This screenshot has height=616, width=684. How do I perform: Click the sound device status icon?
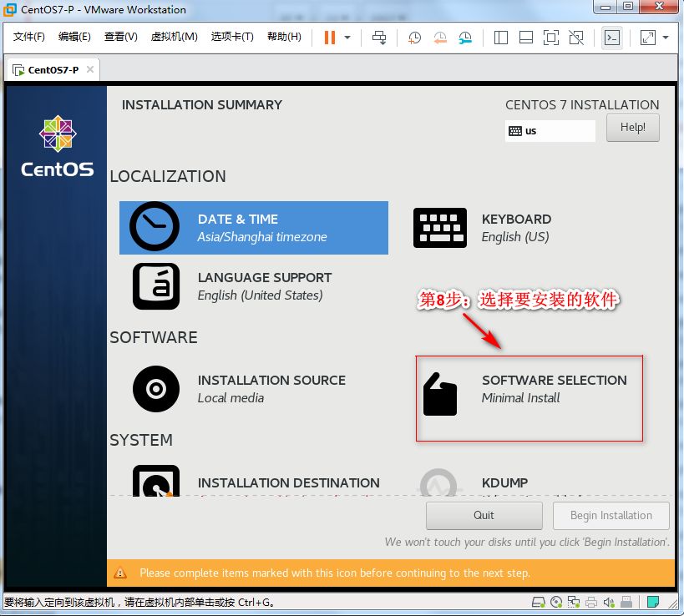tap(608, 600)
